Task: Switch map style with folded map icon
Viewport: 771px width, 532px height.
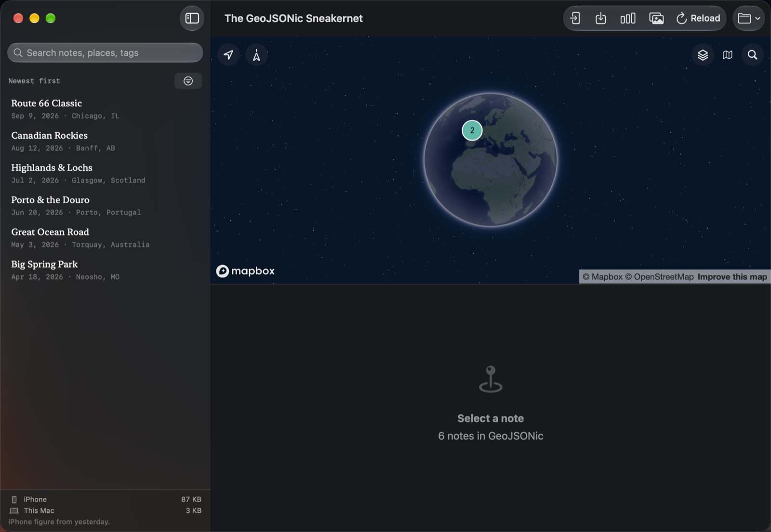Action: [728, 55]
